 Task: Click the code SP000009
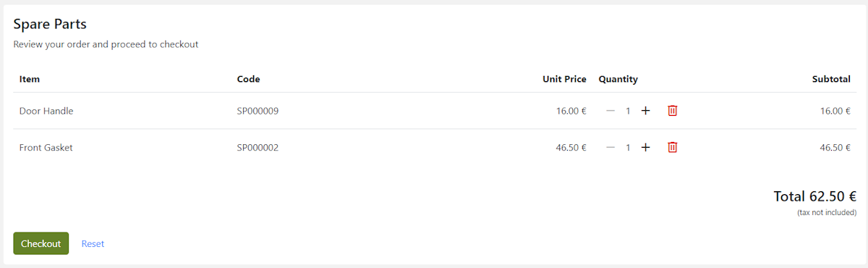point(258,111)
